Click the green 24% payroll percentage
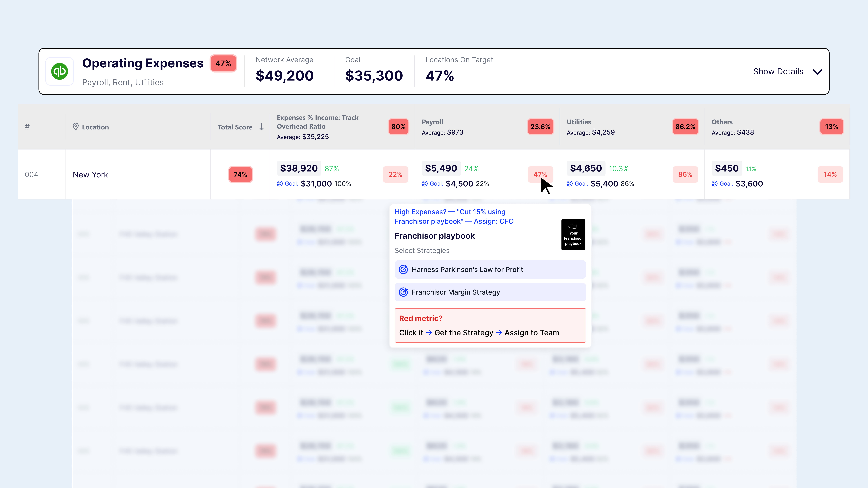868x488 pixels. 471,169
